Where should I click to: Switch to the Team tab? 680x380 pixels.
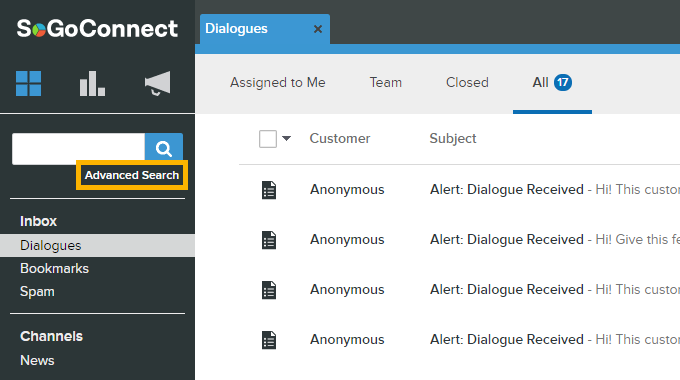coord(386,82)
